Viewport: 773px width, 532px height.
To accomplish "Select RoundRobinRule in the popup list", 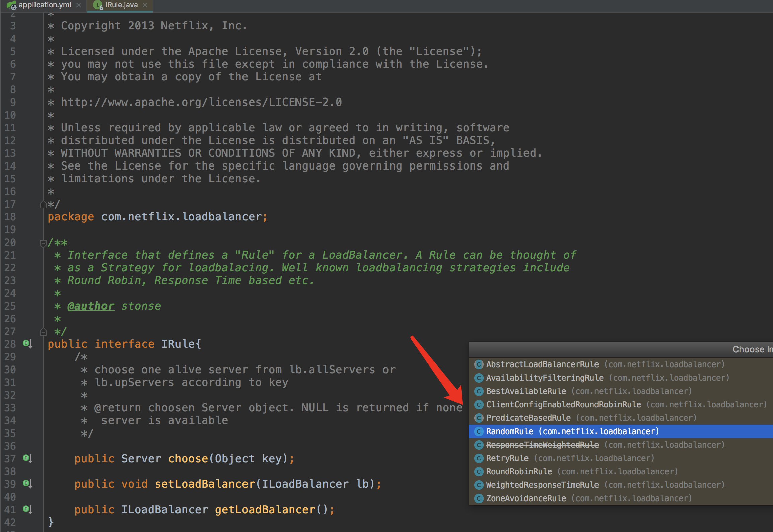I will pyautogui.click(x=519, y=471).
